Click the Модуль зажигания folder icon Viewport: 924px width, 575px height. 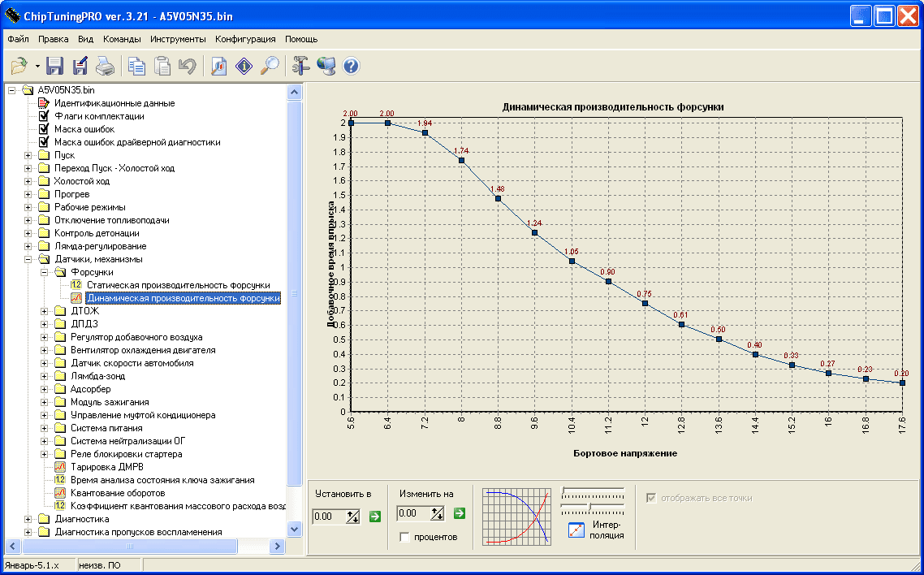click(x=60, y=402)
